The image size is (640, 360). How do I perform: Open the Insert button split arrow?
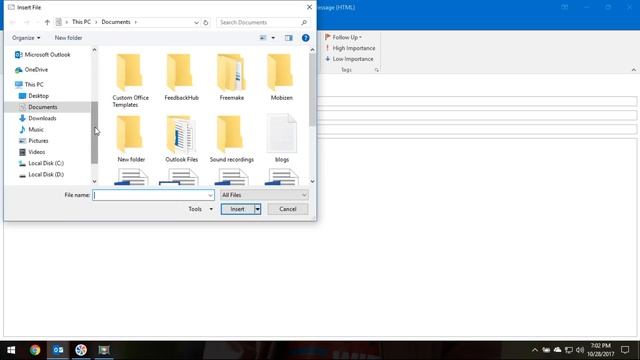tap(258, 209)
